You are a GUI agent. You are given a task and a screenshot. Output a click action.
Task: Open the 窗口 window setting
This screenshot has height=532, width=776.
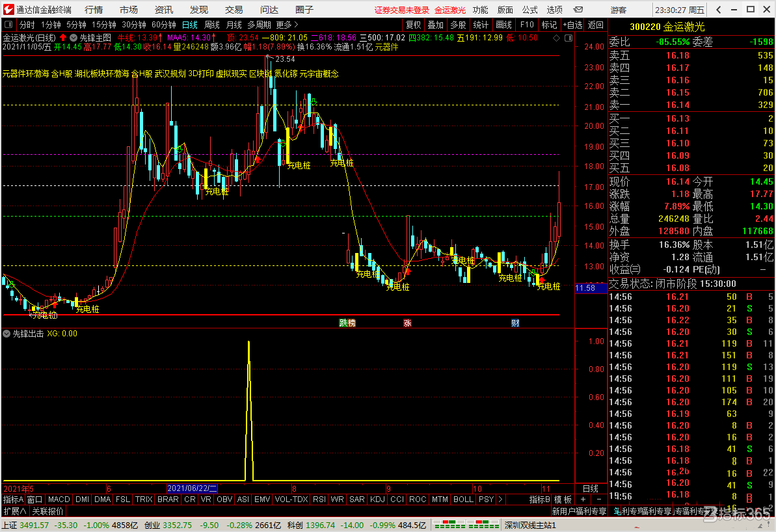tap(34, 499)
